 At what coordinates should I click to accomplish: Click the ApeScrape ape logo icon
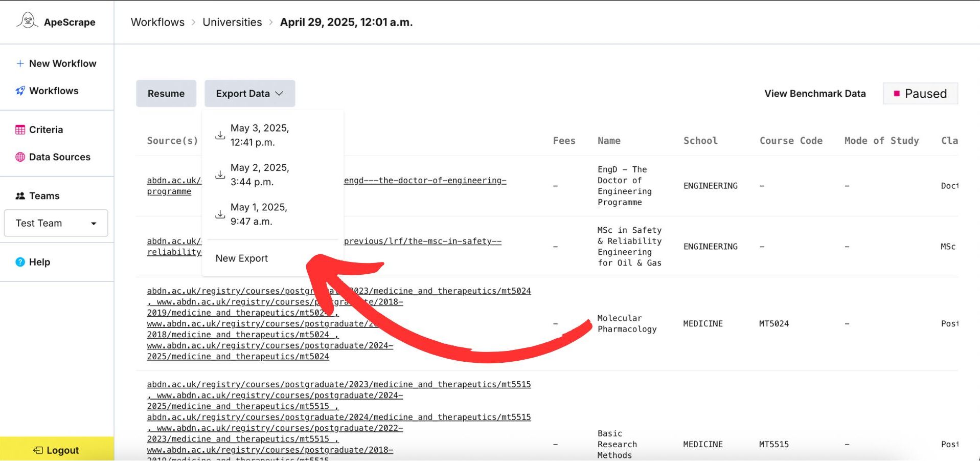tap(28, 21)
